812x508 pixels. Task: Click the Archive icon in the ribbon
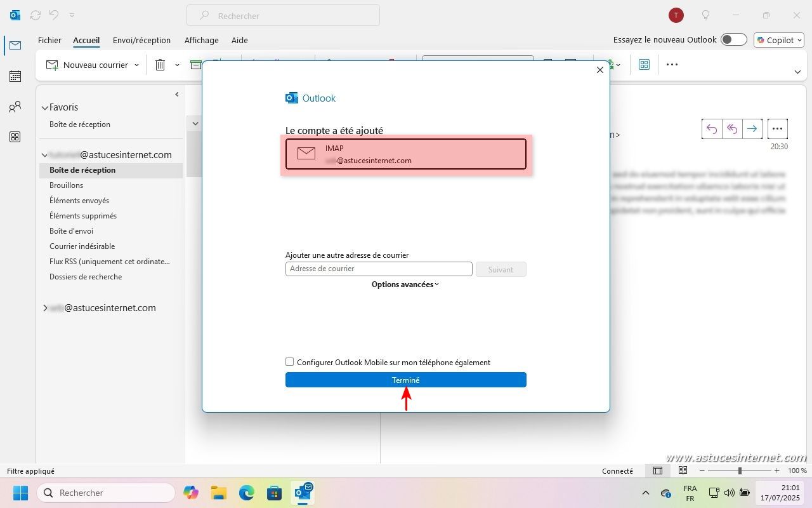(x=196, y=65)
